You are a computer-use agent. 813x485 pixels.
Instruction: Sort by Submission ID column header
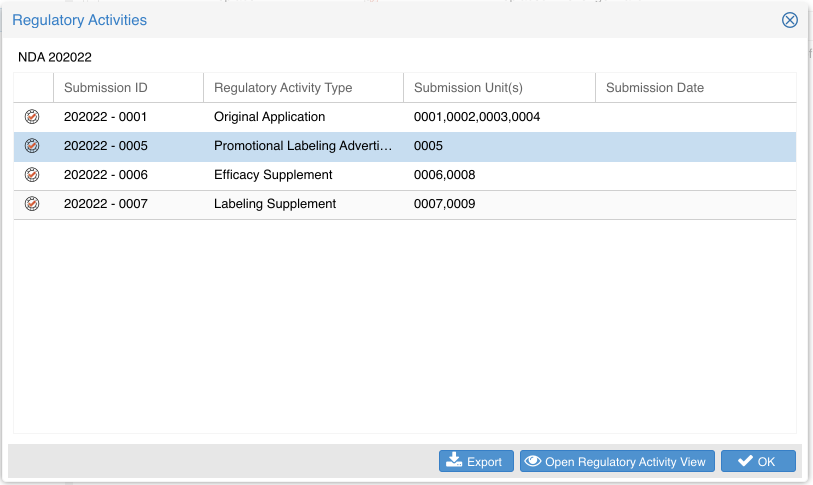(x=105, y=88)
